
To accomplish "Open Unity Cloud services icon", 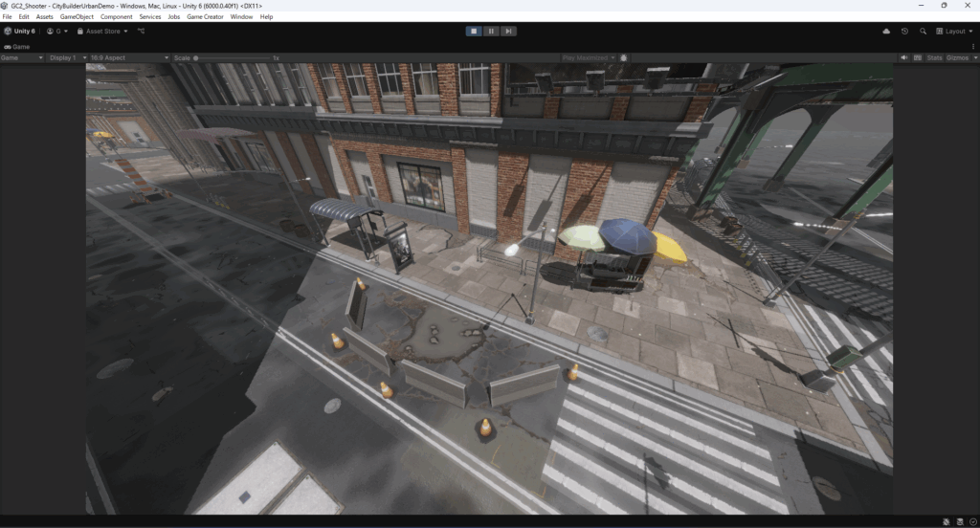I will tap(886, 31).
